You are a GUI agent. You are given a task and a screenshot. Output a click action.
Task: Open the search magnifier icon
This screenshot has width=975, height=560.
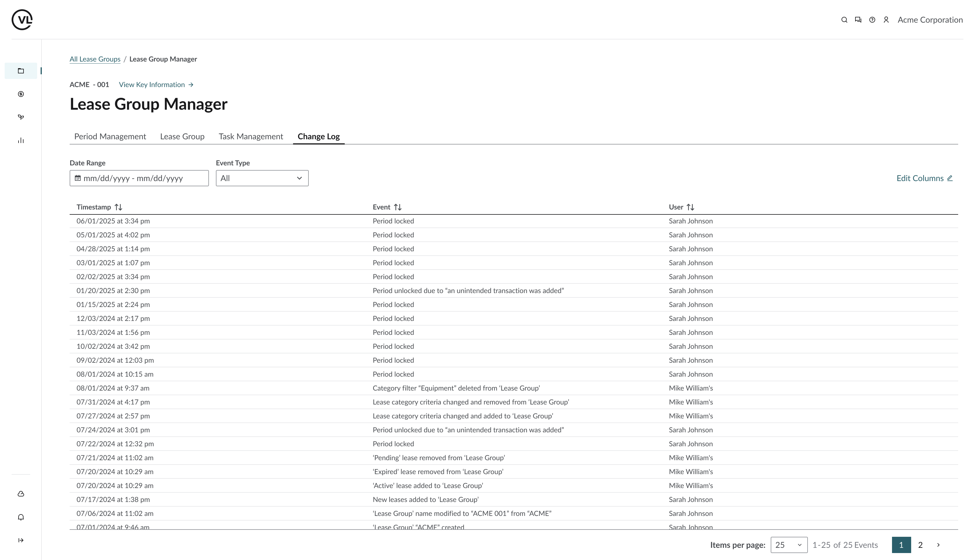point(844,20)
